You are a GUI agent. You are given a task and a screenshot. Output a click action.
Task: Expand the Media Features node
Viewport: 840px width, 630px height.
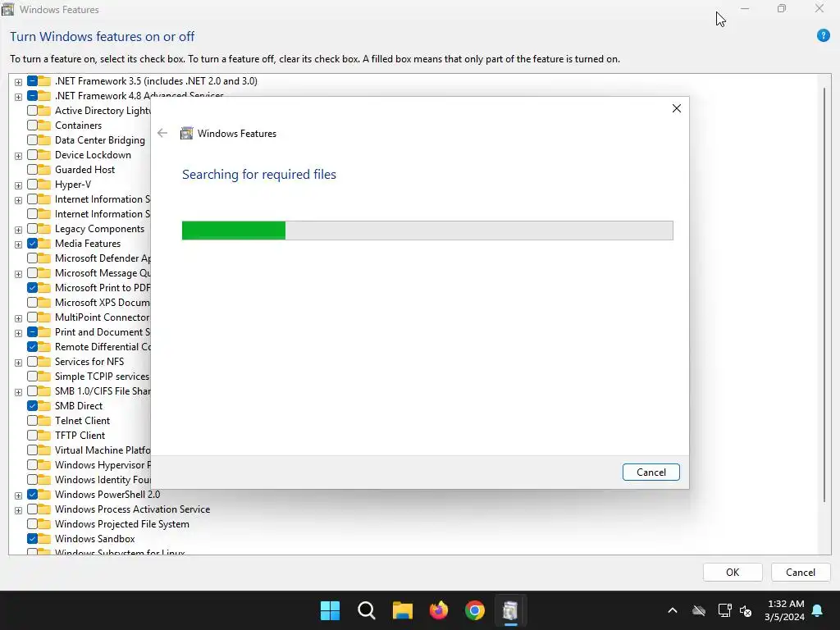(18, 244)
